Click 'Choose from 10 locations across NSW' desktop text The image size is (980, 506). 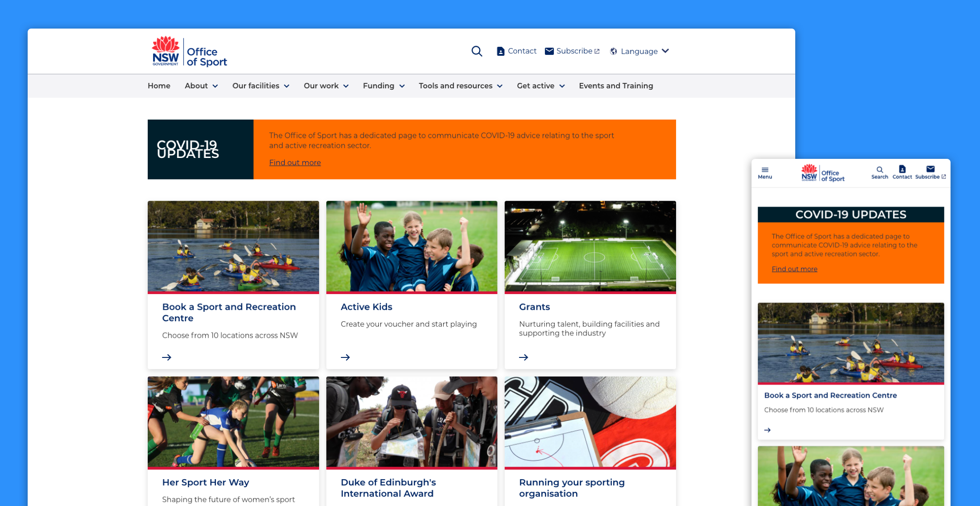[230, 336]
